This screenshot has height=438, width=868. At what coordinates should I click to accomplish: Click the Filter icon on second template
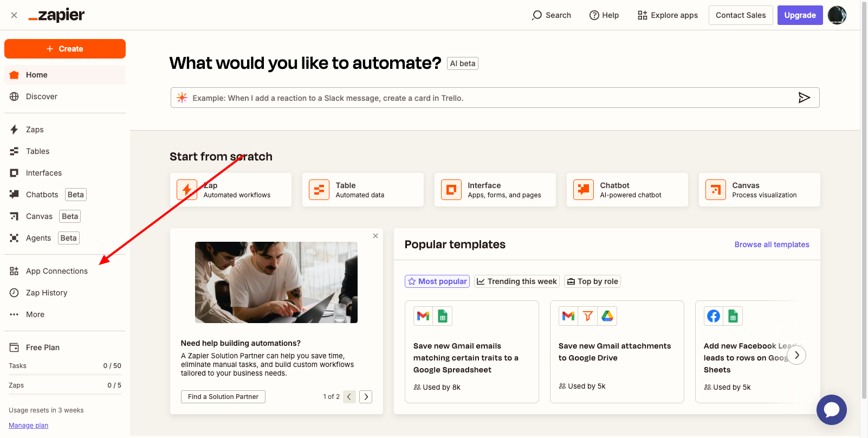[588, 316]
